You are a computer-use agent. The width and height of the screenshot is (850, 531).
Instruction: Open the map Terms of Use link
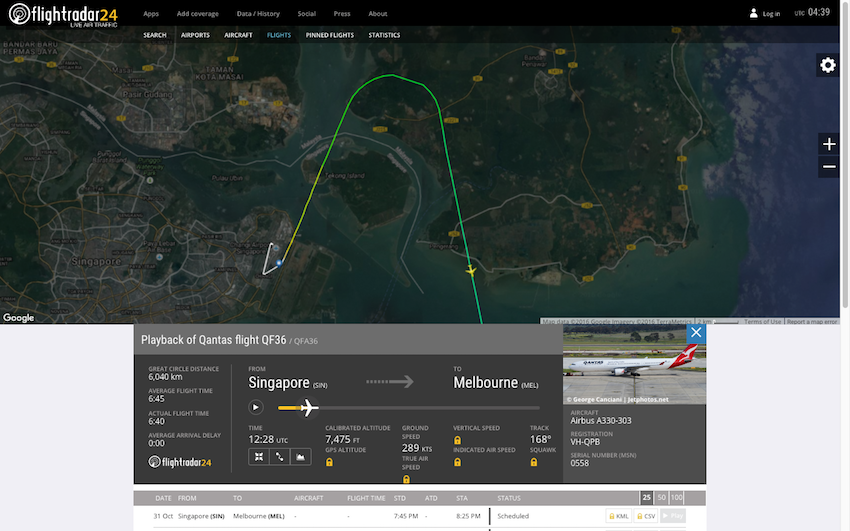coord(762,321)
